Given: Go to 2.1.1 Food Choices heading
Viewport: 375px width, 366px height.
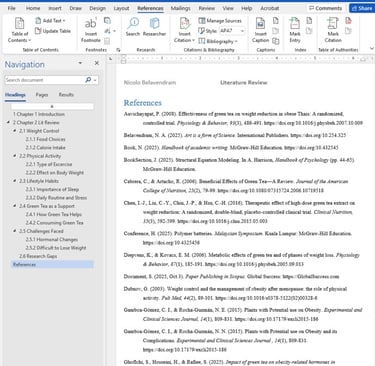Looking at the screenshot, I should click(45, 139).
